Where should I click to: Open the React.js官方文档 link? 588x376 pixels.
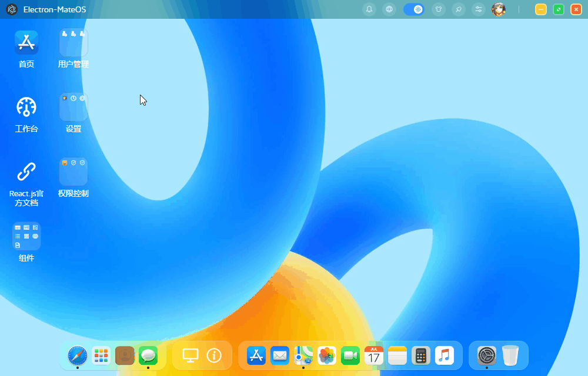[26, 172]
